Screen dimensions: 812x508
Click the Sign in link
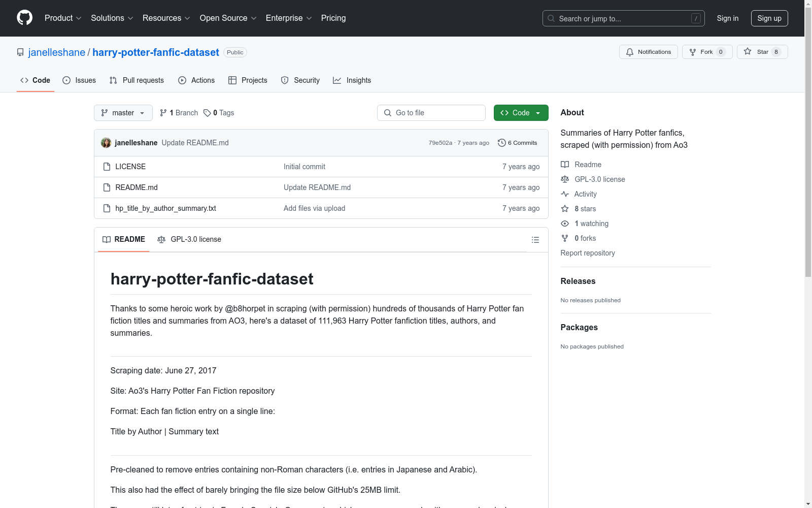(728, 18)
